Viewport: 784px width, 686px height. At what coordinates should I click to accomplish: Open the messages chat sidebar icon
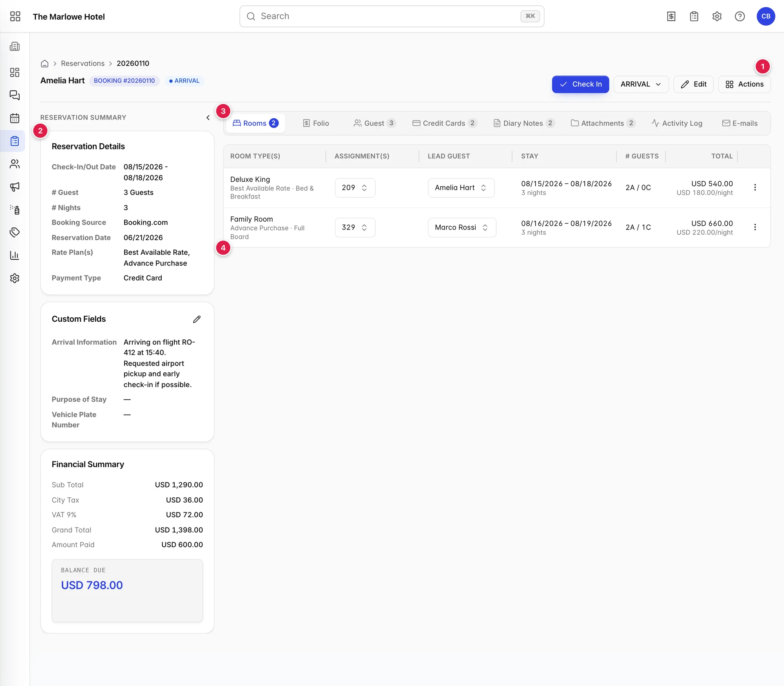click(15, 95)
